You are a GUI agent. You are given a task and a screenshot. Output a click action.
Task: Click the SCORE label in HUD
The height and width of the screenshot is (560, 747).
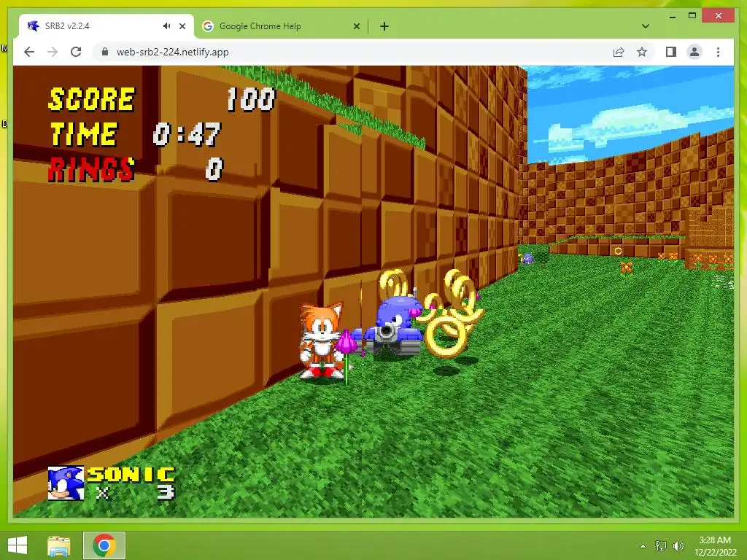click(x=92, y=99)
